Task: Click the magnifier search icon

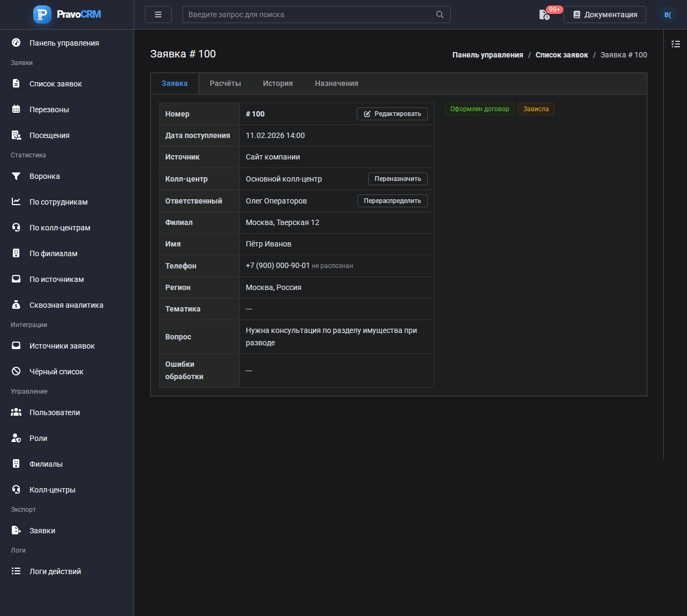Action: 440,15
